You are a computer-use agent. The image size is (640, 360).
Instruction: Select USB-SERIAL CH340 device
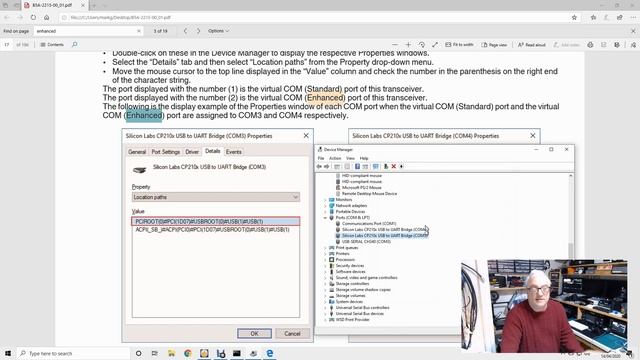(x=366, y=242)
